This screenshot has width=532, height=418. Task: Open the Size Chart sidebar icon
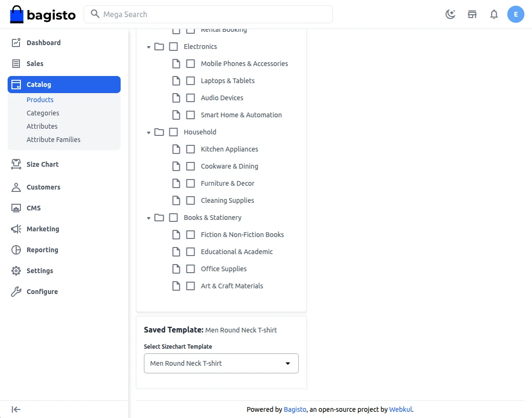click(16, 164)
